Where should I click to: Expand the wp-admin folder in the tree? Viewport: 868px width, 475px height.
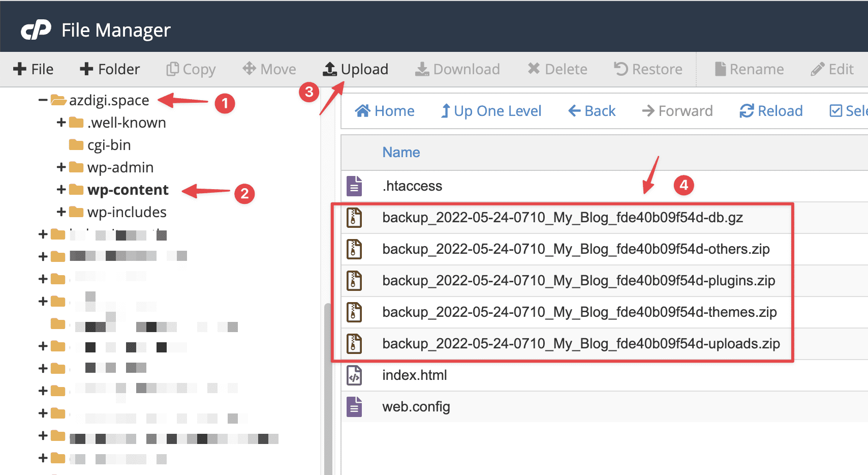61,167
